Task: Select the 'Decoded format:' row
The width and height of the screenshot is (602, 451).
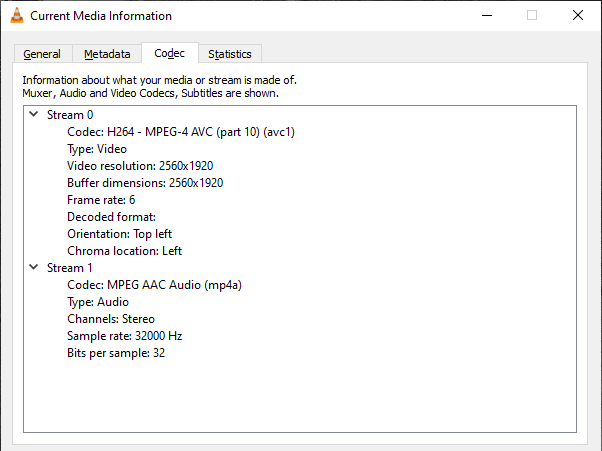Action: (111, 217)
